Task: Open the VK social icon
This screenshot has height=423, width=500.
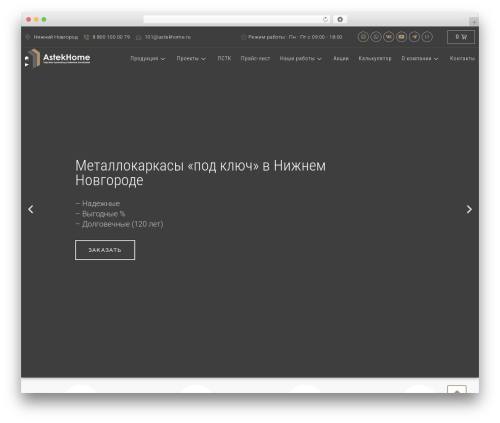Action: (x=389, y=37)
